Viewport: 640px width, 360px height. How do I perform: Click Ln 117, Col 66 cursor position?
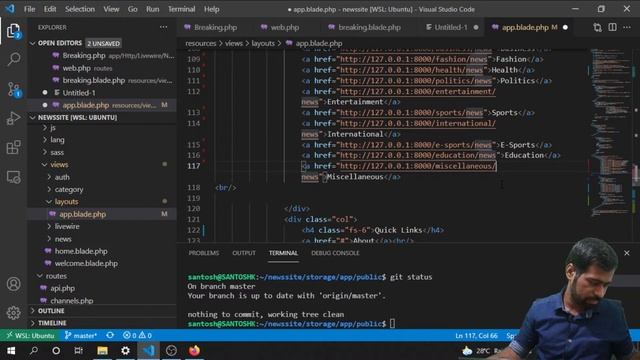click(476, 336)
